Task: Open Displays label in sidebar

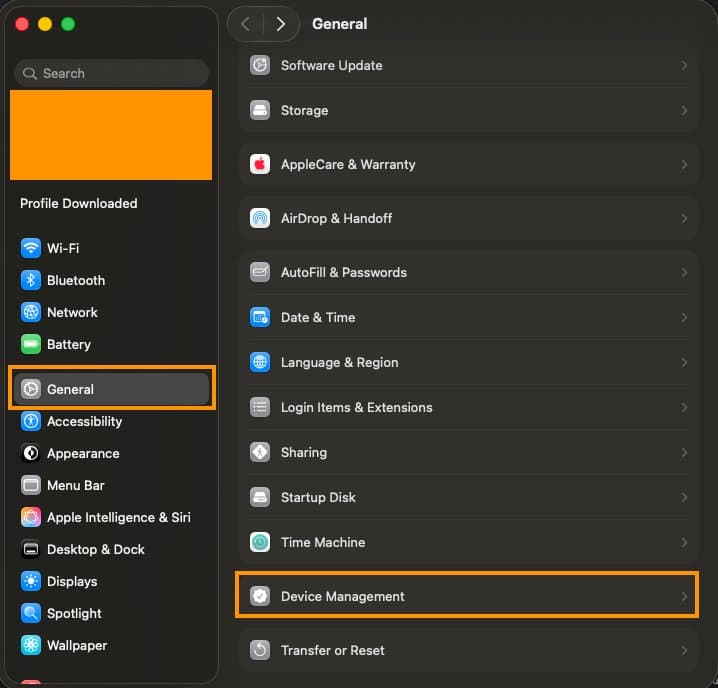Action: pos(72,581)
